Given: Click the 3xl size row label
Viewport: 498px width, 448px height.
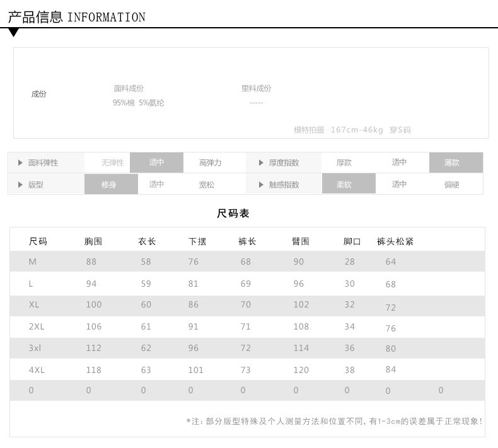Looking at the screenshot, I should [35, 348].
